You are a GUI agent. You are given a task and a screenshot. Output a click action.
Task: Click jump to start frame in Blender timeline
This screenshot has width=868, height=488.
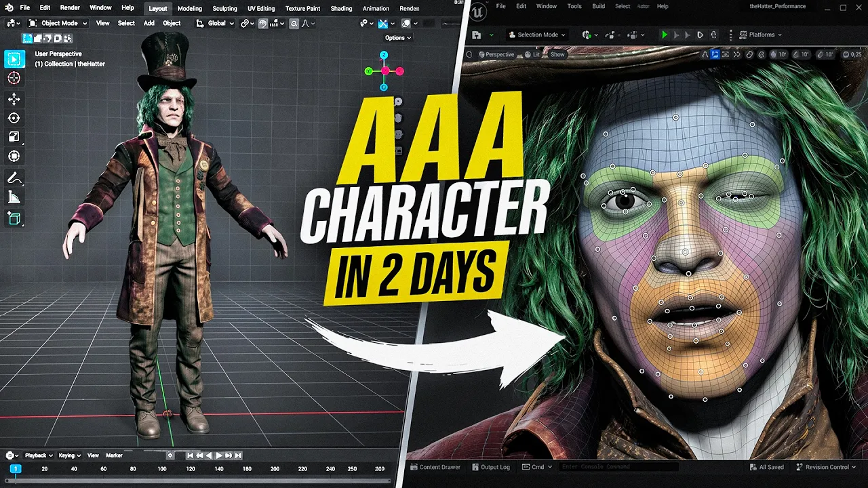(190, 455)
